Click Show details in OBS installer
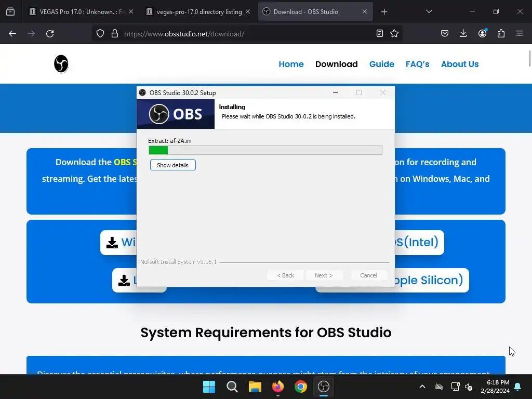532x399 pixels. coord(172,165)
